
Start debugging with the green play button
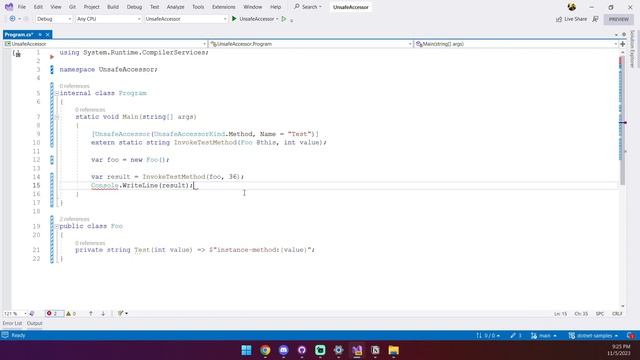pyautogui.click(x=234, y=19)
